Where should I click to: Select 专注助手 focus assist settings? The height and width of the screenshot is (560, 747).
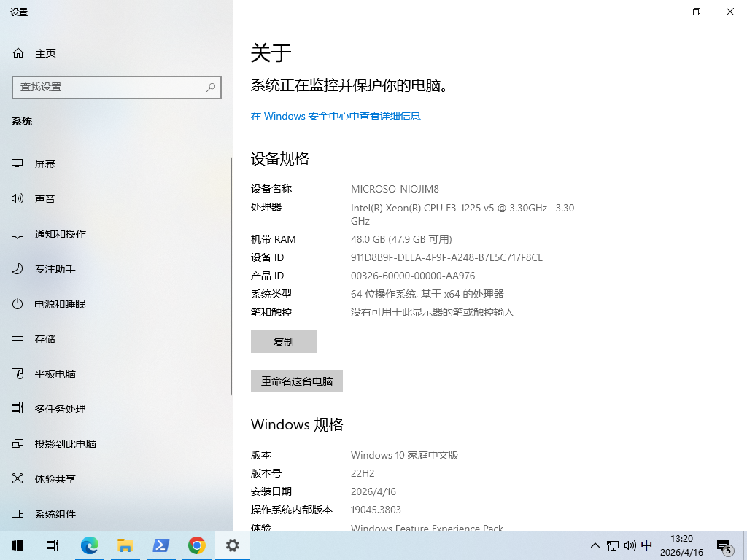point(55,268)
